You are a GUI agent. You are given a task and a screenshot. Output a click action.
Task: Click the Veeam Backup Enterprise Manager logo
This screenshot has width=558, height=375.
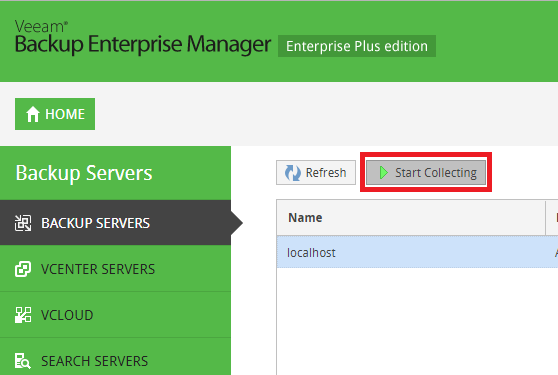pos(143,37)
